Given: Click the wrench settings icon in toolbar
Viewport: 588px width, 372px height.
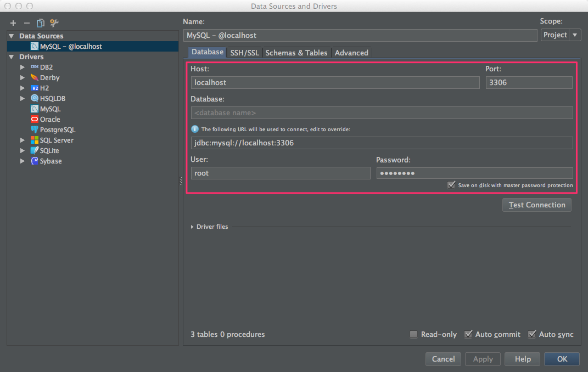Looking at the screenshot, I should click(x=54, y=23).
